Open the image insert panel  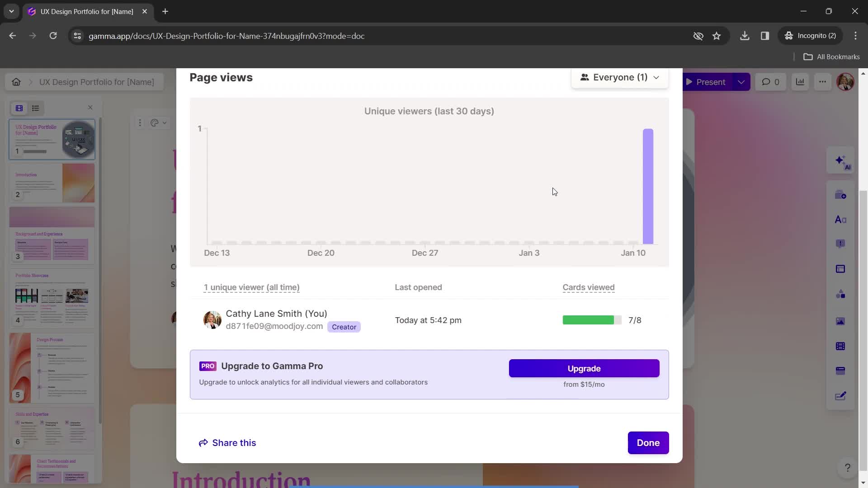coord(840,321)
